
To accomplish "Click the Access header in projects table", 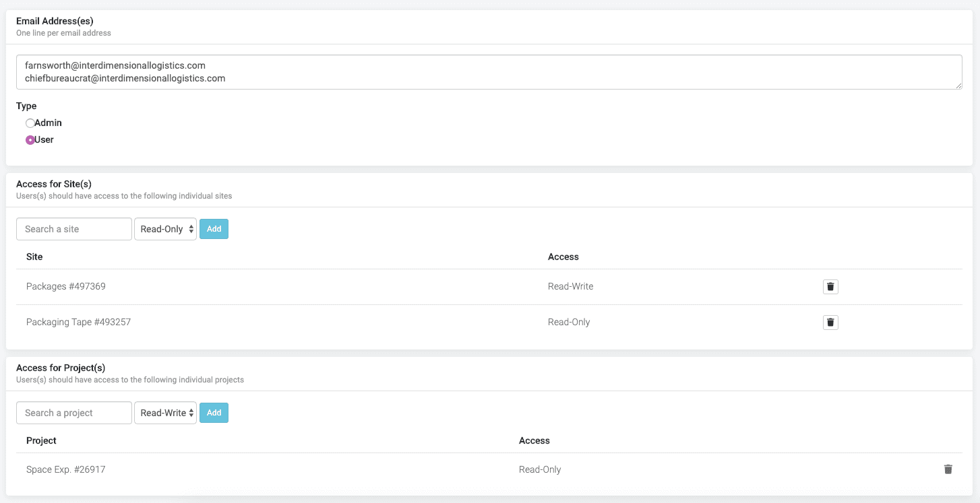I will click(534, 440).
